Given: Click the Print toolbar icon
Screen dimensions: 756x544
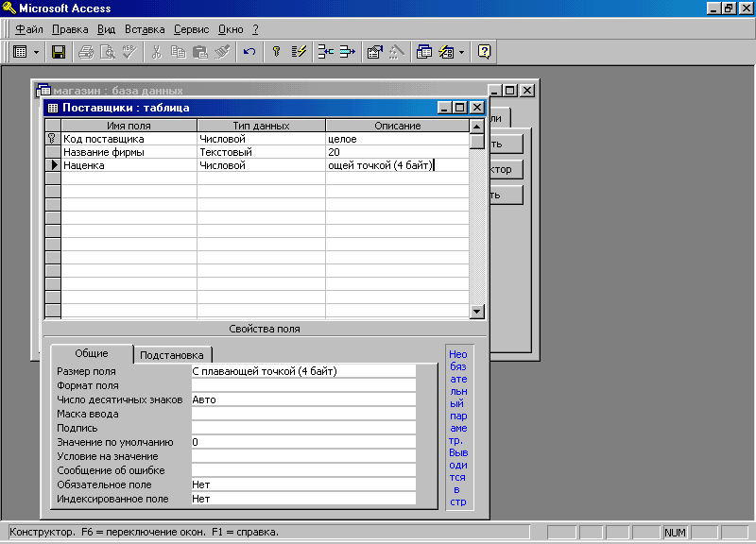Looking at the screenshot, I should [86, 52].
